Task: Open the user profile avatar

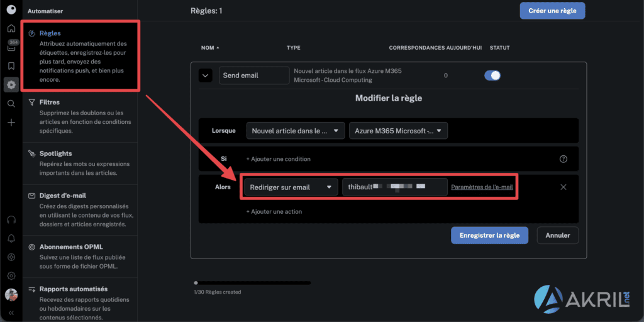Action: 11,294
